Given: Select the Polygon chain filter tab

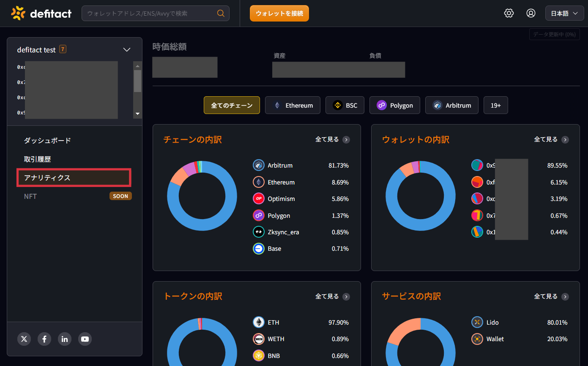Looking at the screenshot, I should (395, 105).
